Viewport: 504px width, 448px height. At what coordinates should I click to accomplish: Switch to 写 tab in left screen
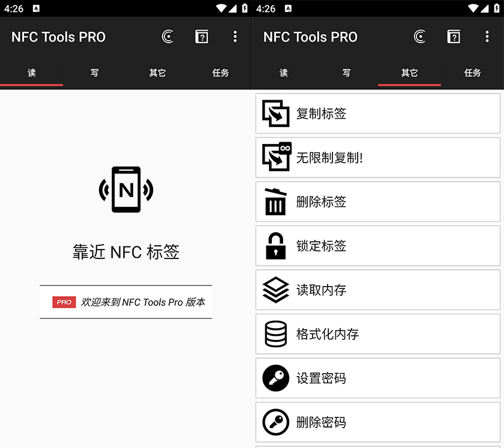coord(95,73)
